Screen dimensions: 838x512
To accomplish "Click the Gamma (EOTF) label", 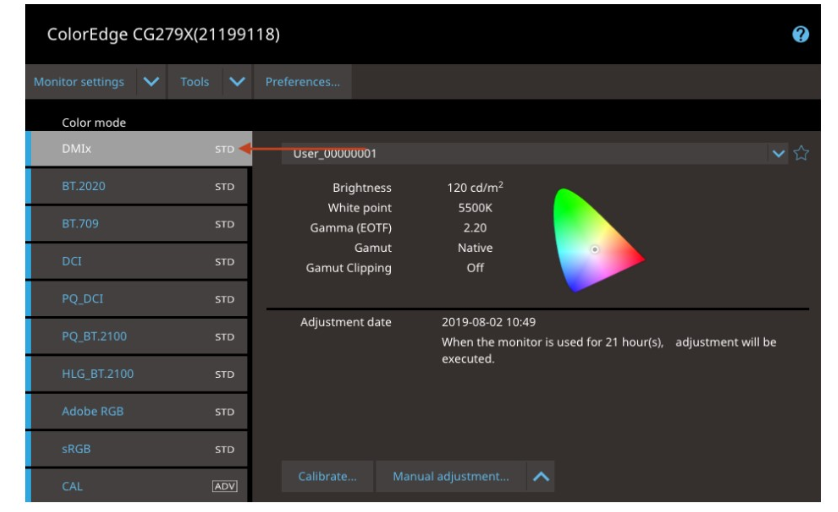I will pyautogui.click(x=351, y=228).
